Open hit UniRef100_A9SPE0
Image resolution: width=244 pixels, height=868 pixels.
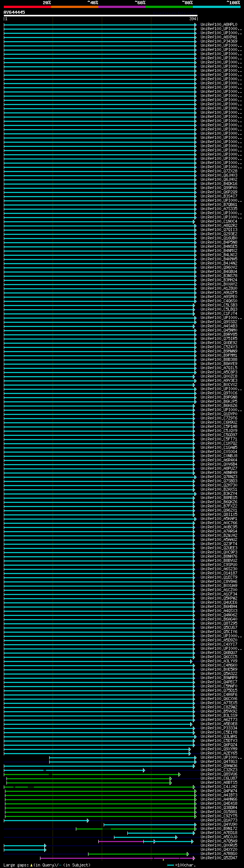coord(219,297)
